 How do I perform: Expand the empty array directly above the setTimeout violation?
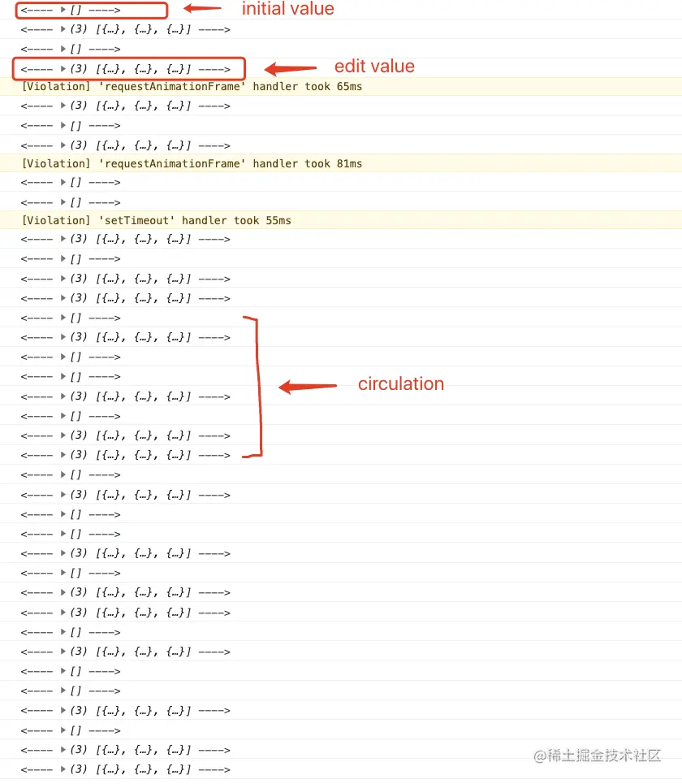pos(63,202)
